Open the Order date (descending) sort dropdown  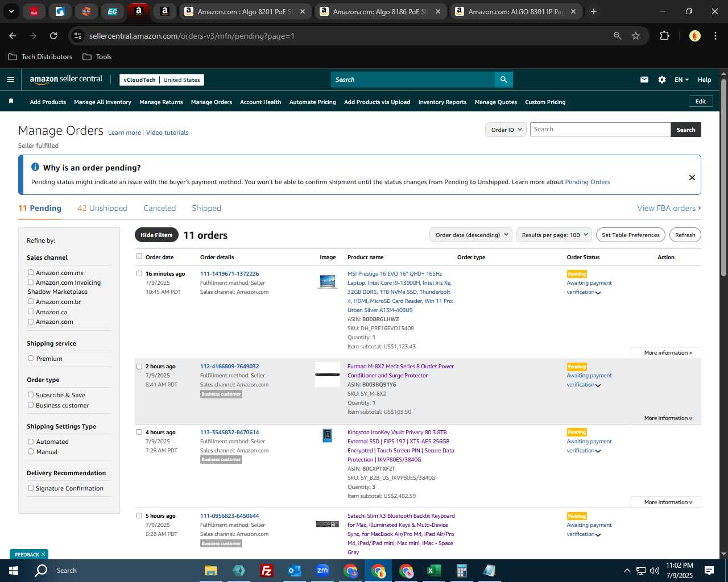pyautogui.click(x=471, y=235)
